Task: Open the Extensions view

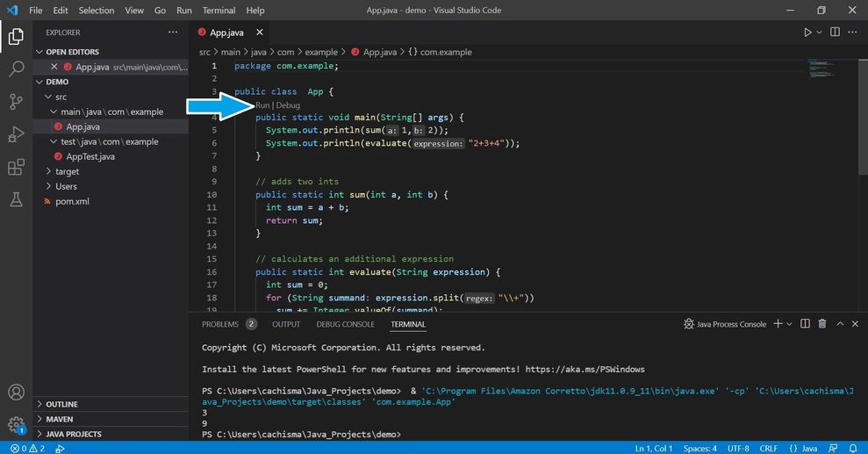Action: 16,167
